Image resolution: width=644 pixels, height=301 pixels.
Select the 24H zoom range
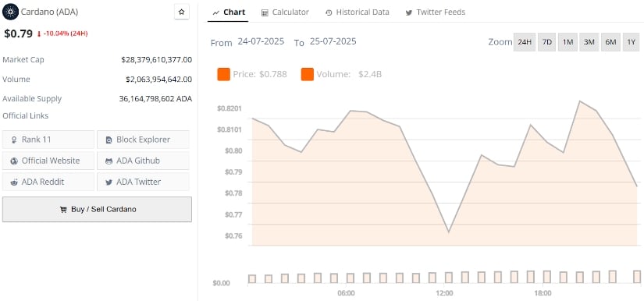[x=525, y=42]
